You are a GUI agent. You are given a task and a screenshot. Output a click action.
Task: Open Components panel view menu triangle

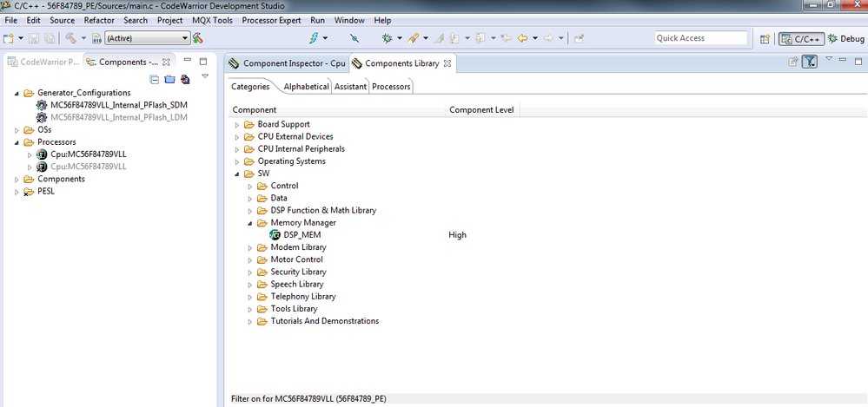[x=205, y=75]
